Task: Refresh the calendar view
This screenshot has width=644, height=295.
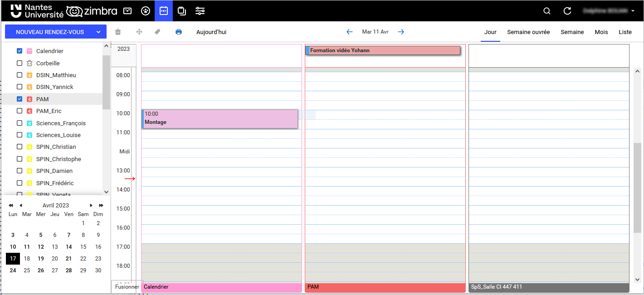Action: click(x=566, y=10)
